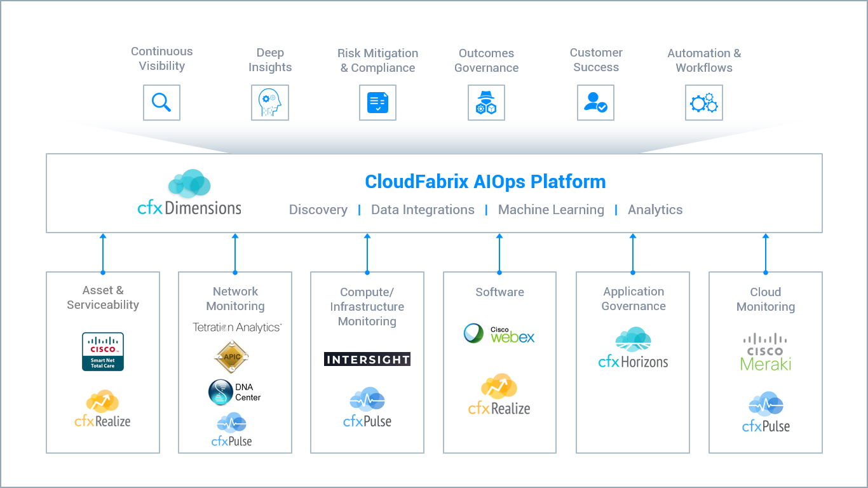The image size is (868, 488).
Task: Open the Outcomes Governance icon
Action: (x=486, y=103)
